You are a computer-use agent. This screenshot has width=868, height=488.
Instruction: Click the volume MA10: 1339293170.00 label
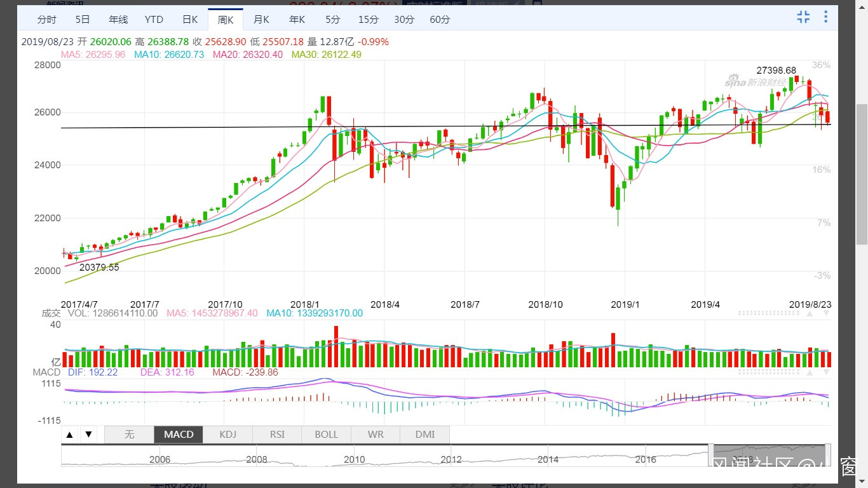pyautogui.click(x=315, y=313)
